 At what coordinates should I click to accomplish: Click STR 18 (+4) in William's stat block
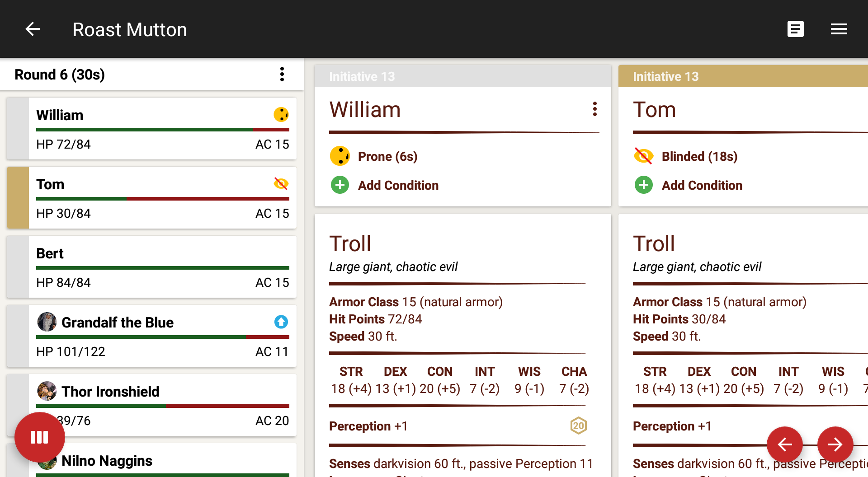tap(351, 380)
